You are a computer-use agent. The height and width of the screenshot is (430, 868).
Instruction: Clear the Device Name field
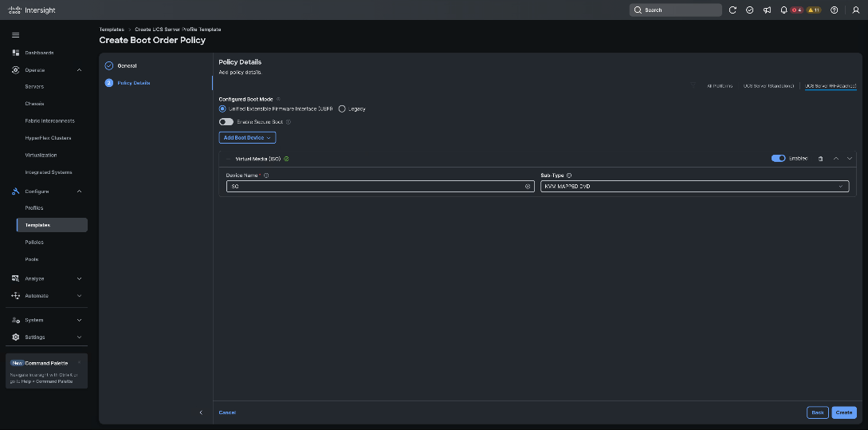click(528, 187)
